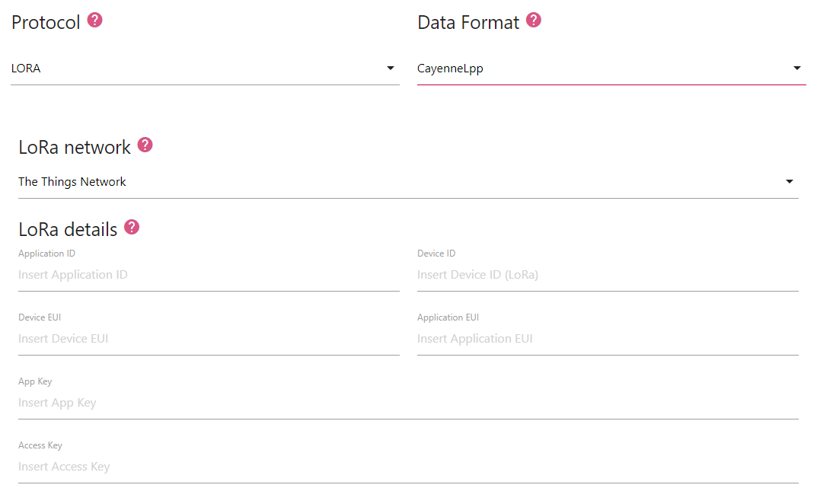Screen dimensions: 817x504
Task: Click the LoRa network heading
Action: 75,148
